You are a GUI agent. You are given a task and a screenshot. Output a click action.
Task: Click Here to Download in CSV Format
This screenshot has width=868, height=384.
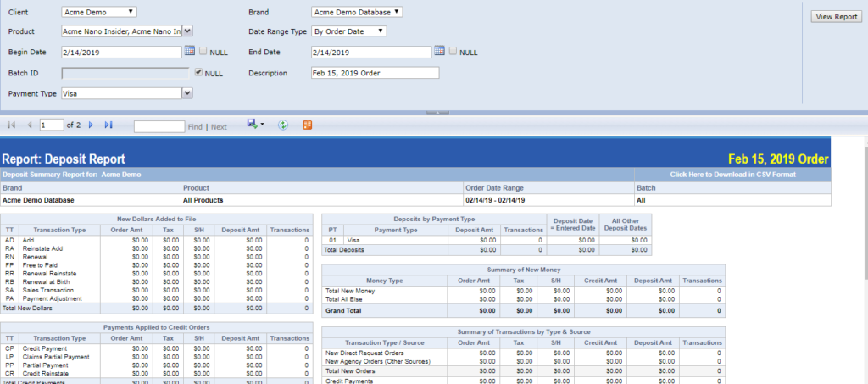pyautogui.click(x=732, y=175)
